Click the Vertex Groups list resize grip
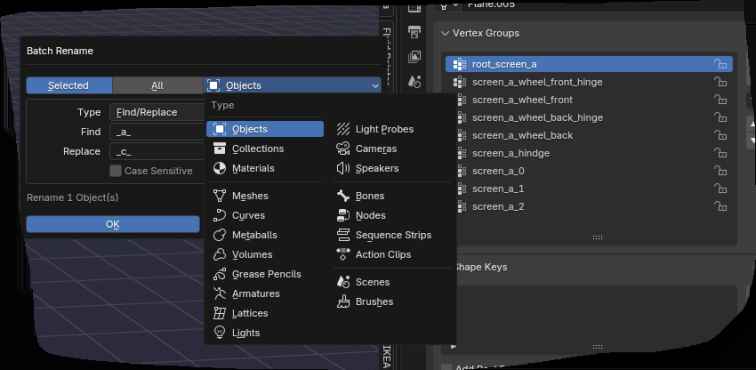Image resolution: width=756 pixels, height=370 pixels. 597,237
